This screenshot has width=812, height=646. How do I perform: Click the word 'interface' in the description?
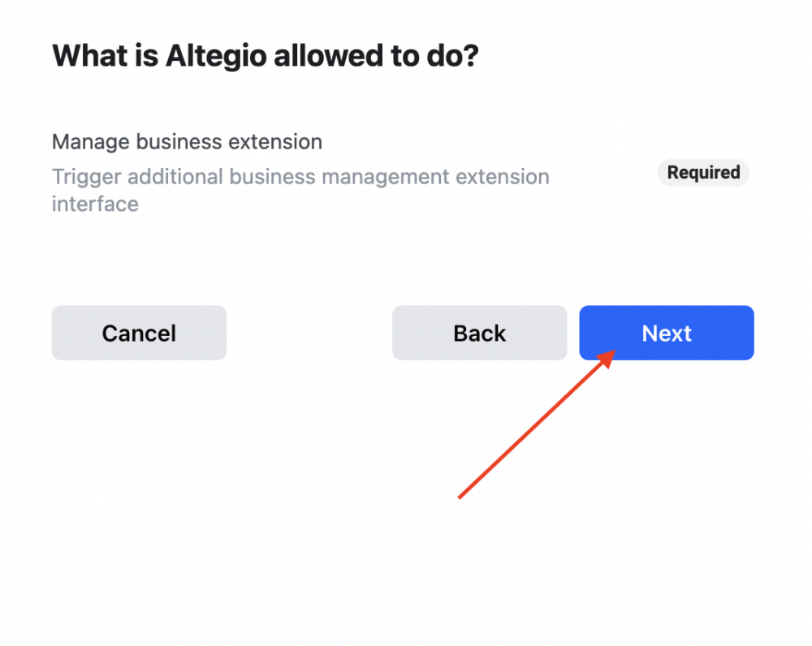click(x=95, y=204)
